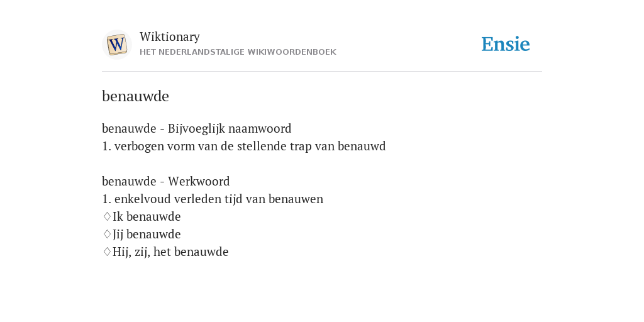The image size is (644, 322).
Task: Click the Wiktionary W logo icon
Action: pyautogui.click(x=116, y=45)
